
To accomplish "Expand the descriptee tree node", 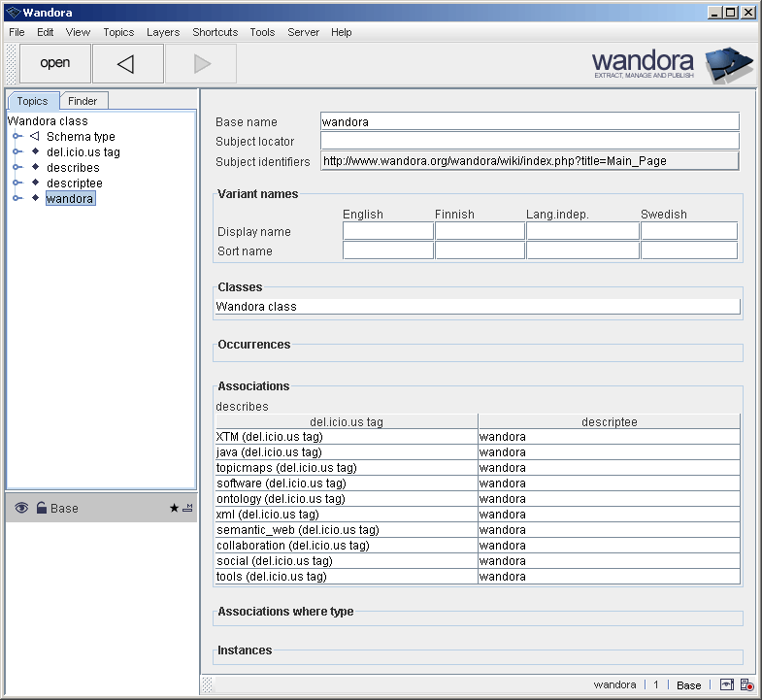I will 17,183.
